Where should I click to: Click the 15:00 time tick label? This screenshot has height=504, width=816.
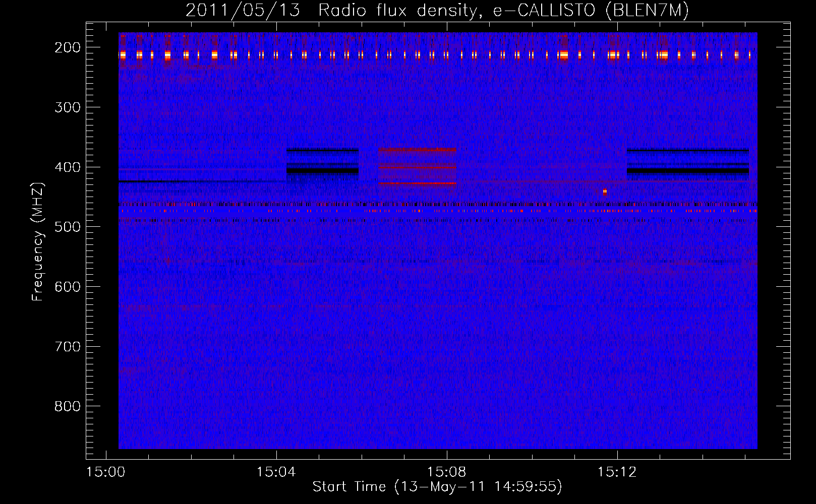(x=105, y=472)
